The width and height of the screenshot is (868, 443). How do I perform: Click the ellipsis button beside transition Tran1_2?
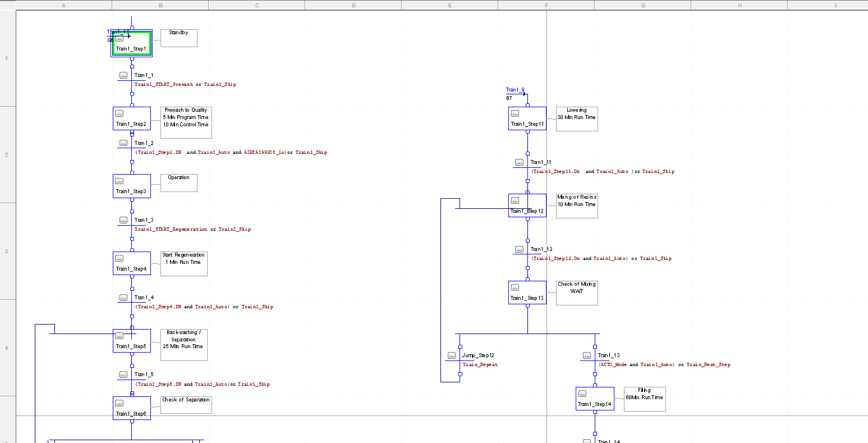(123, 143)
